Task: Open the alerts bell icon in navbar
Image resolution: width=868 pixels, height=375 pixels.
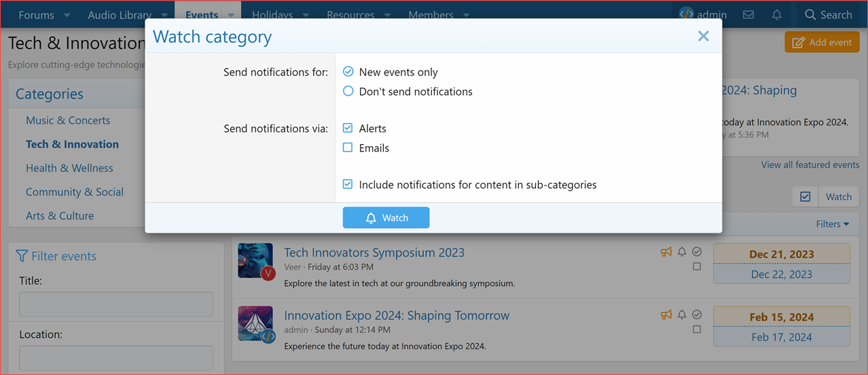Action: coord(777,15)
